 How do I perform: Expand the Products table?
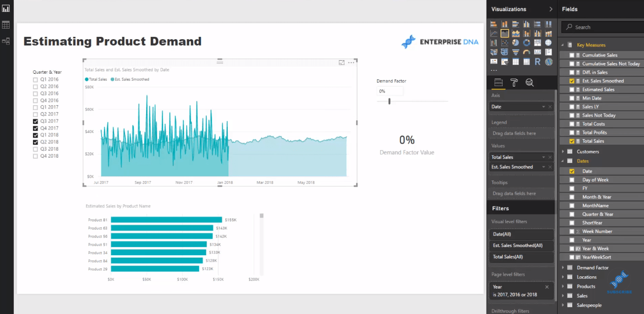pyautogui.click(x=563, y=286)
